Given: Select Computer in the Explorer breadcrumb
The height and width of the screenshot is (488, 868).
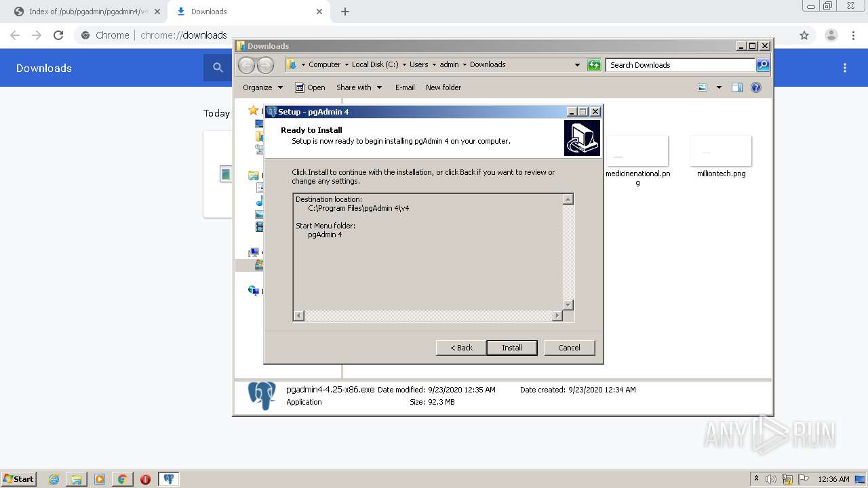Looking at the screenshot, I should tap(325, 64).
